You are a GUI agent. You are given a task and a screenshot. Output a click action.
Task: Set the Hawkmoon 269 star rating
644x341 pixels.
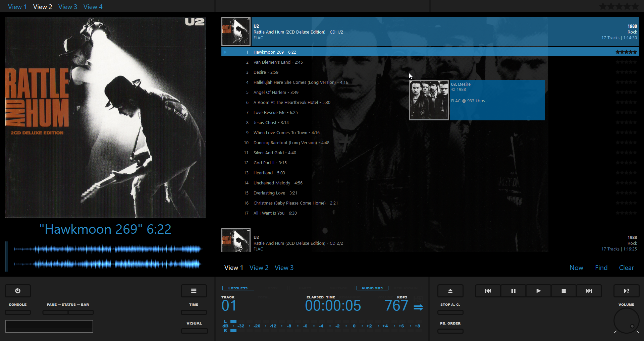pyautogui.click(x=626, y=52)
